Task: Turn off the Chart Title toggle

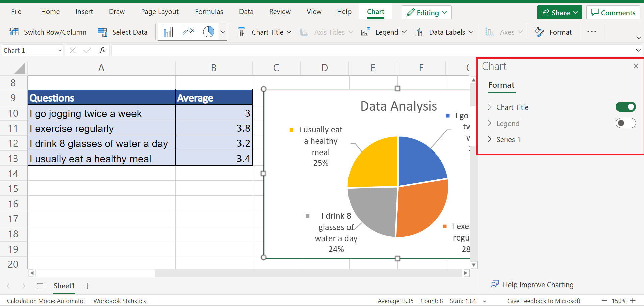Action: pos(626,107)
